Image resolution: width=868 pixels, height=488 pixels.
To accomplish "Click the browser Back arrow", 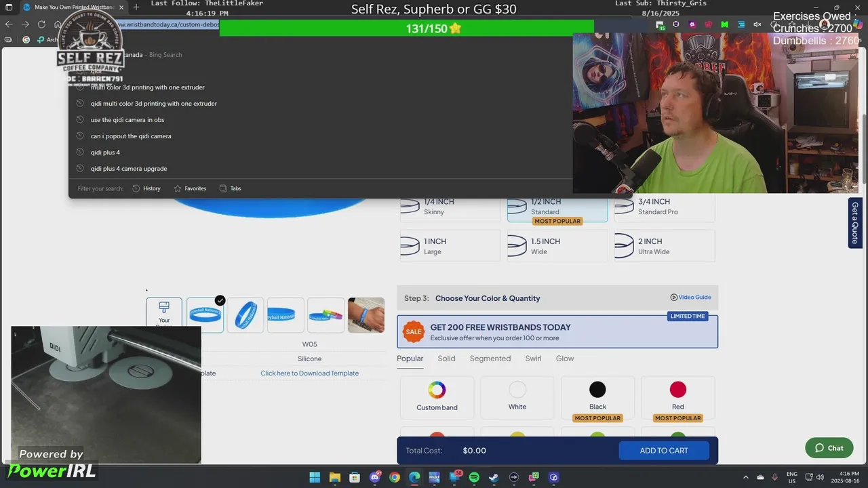I will pos(9,24).
